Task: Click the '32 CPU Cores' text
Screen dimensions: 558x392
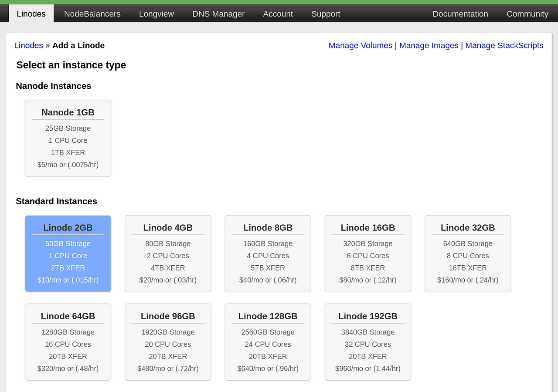Action: pyautogui.click(x=368, y=345)
